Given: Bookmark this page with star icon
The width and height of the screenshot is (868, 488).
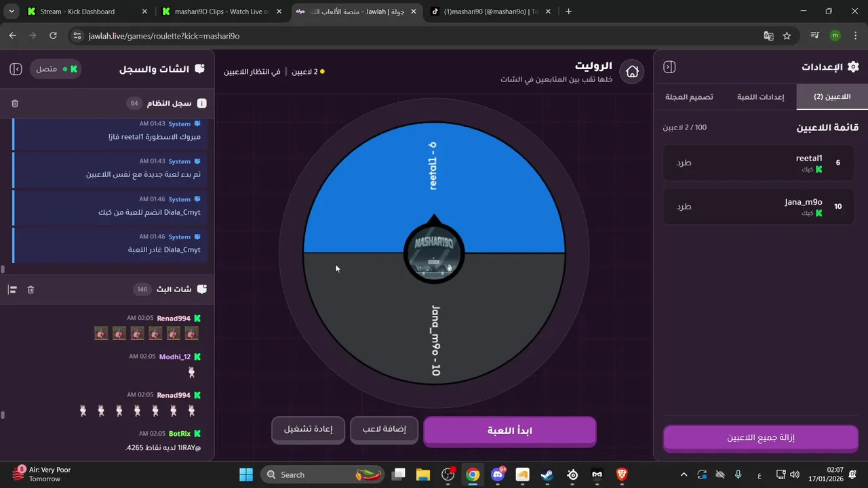Looking at the screenshot, I should pos(787,36).
